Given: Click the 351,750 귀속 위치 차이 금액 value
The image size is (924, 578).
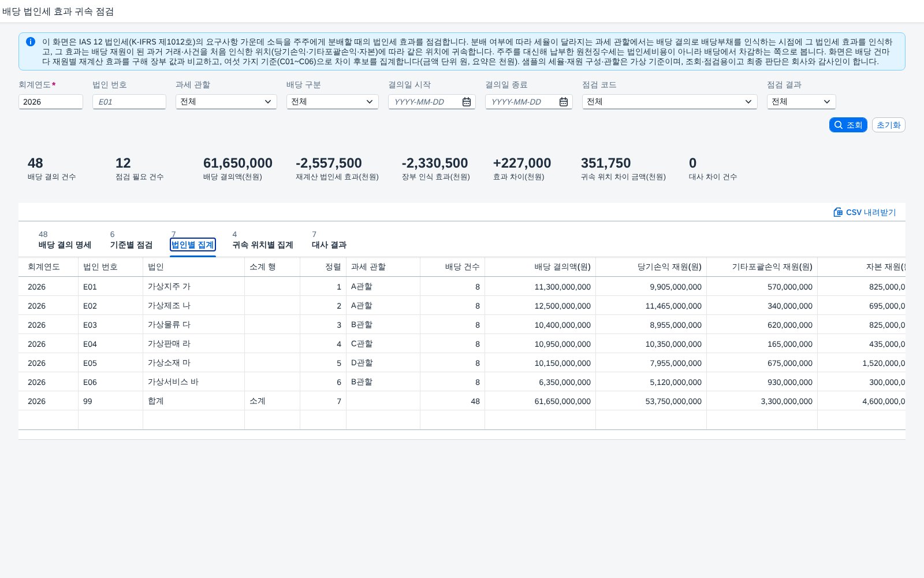Looking at the screenshot, I should click(x=606, y=163).
